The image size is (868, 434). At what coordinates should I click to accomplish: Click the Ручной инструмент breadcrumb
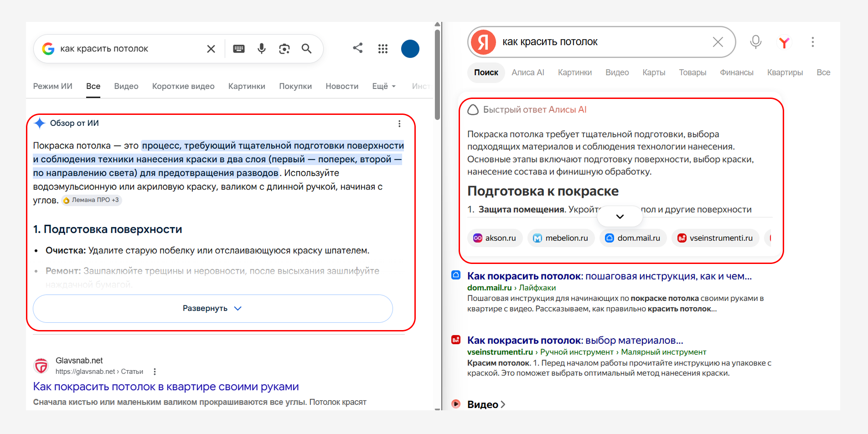click(577, 352)
